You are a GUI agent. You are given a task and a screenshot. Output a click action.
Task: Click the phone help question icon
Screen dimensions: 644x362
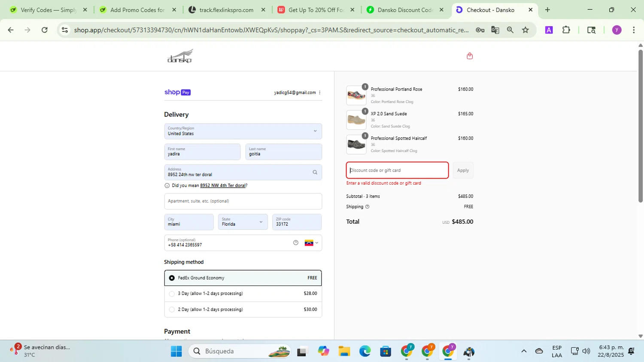point(296,243)
